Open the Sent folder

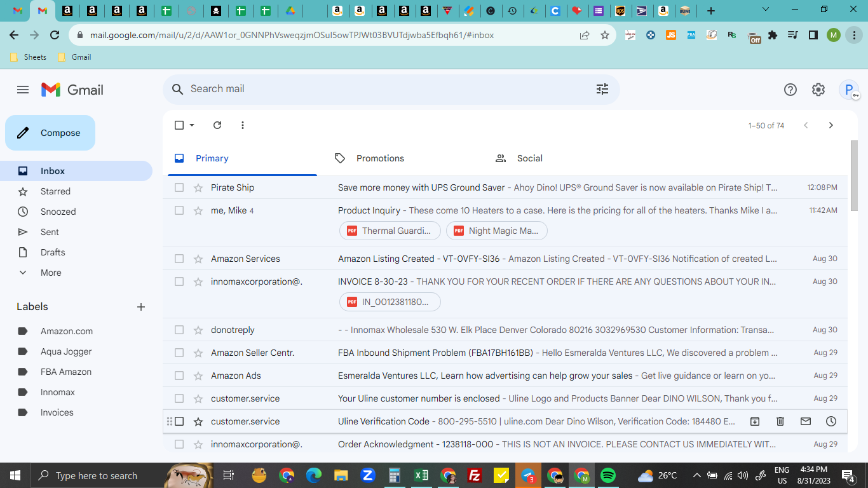pyautogui.click(x=76, y=232)
